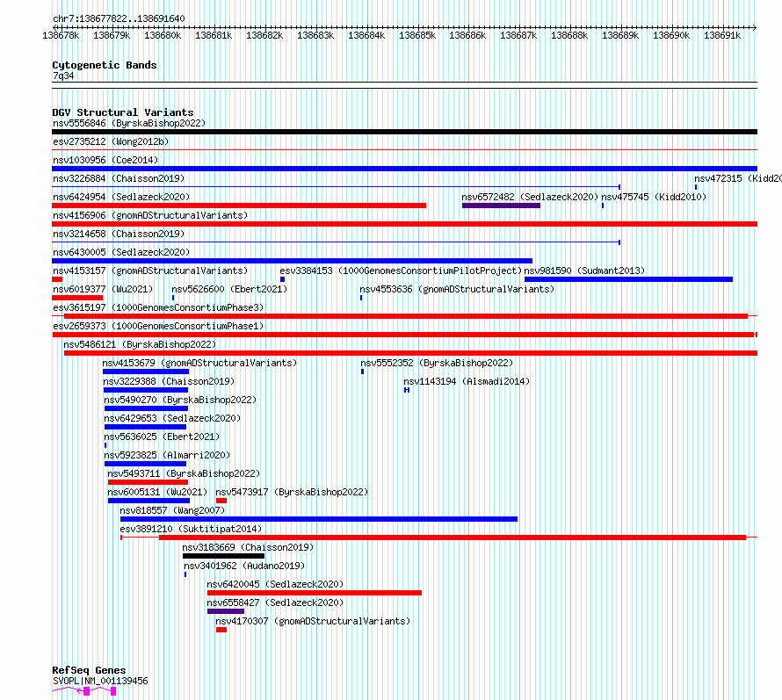Open nsv818557 (Wang2007) label
Screen dimensions: 782x700
click(x=172, y=510)
